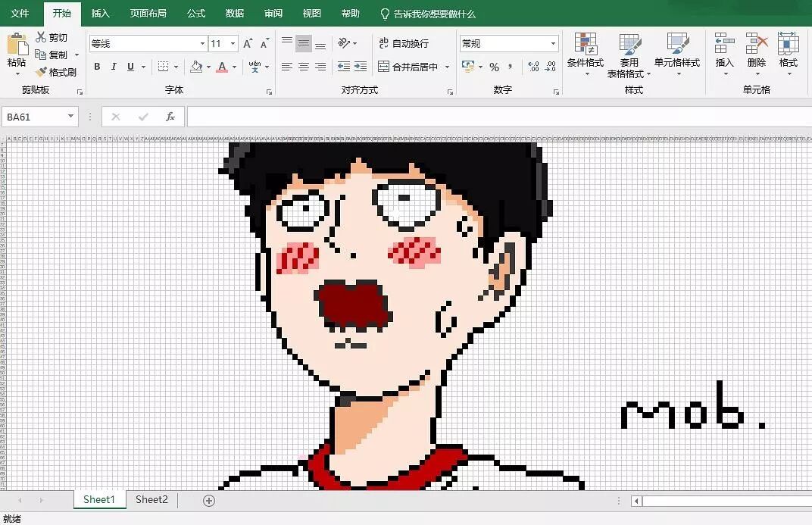The height and width of the screenshot is (525, 812).
Task: Open the font name dropdown (等线)
Action: 202,43
